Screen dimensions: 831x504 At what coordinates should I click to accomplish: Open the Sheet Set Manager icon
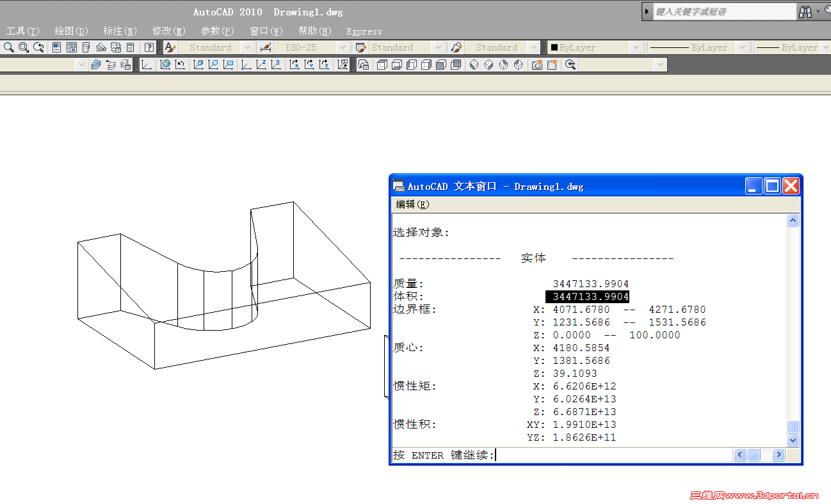coord(101,47)
